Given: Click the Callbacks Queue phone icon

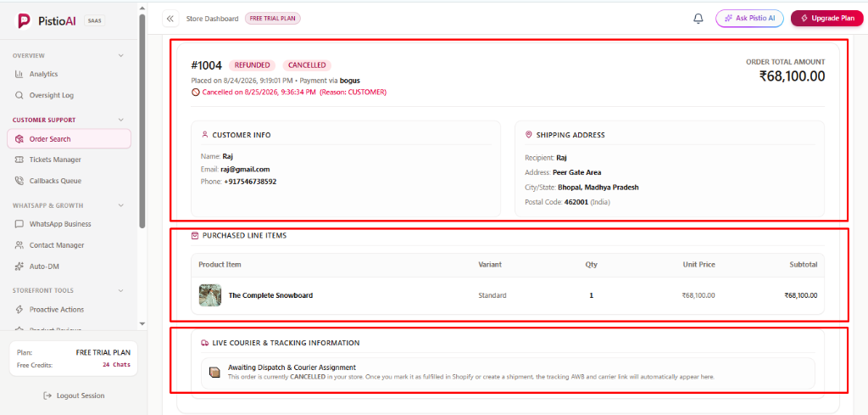Looking at the screenshot, I should (x=19, y=181).
